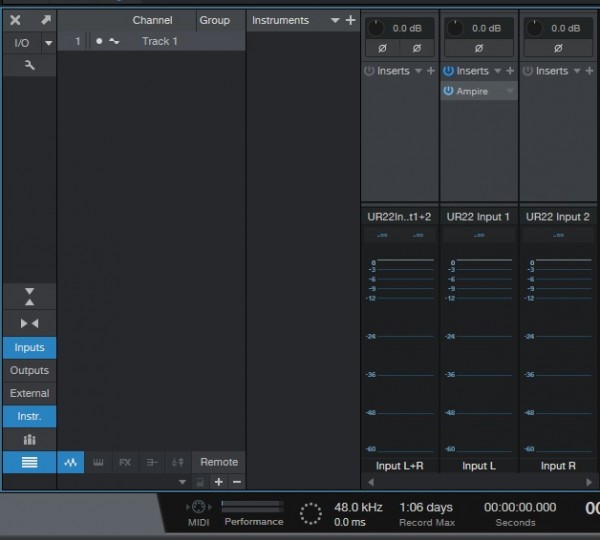
Task: Click the Remote button
Action: [218, 462]
